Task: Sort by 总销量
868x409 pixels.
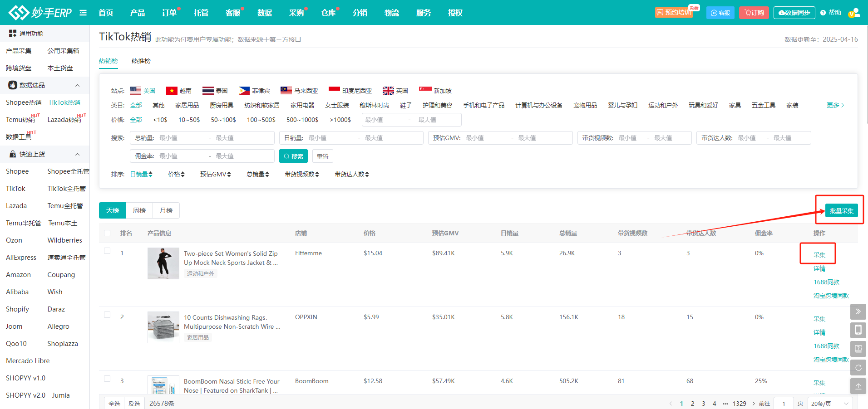Action: click(258, 174)
